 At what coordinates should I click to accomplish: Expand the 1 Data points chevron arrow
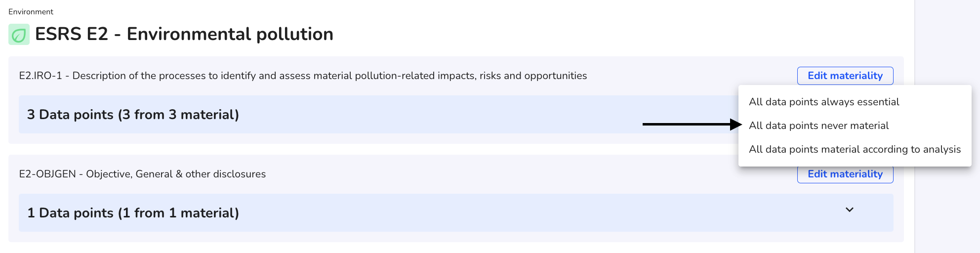(x=850, y=210)
